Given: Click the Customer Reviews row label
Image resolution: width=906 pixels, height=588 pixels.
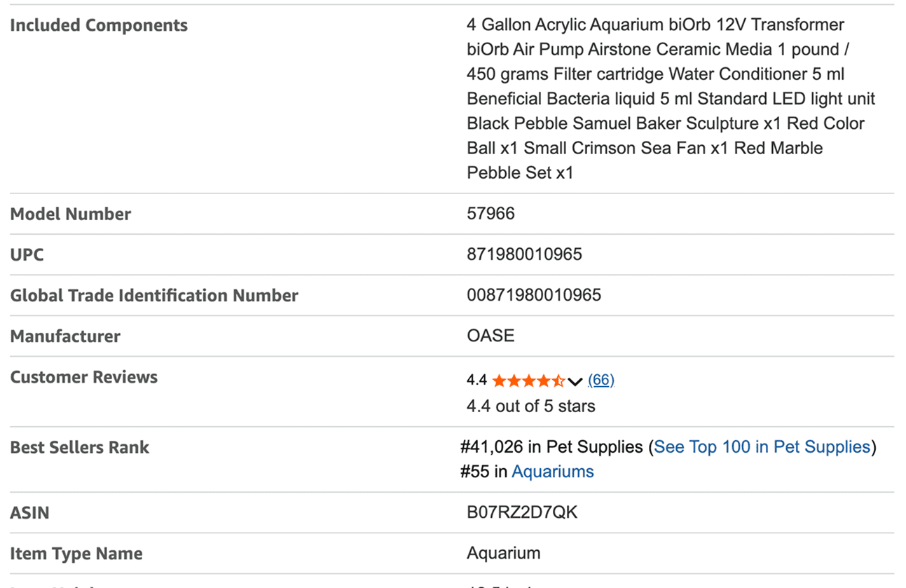Looking at the screenshot, I should (83, 377).
